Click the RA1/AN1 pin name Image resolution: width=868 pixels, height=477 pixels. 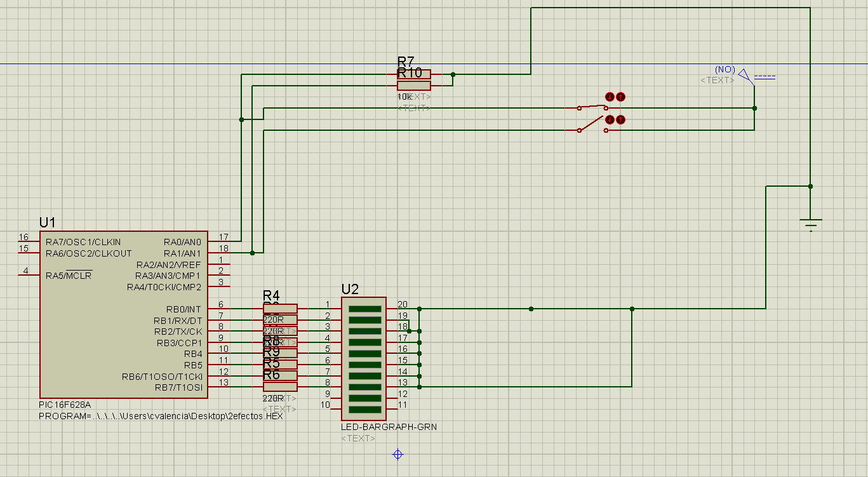(x=182, y=253)
